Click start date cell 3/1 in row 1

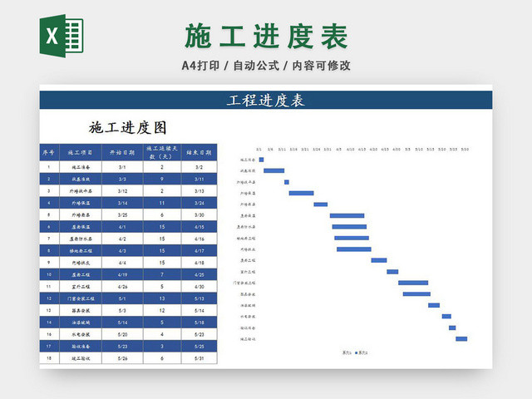122,167
